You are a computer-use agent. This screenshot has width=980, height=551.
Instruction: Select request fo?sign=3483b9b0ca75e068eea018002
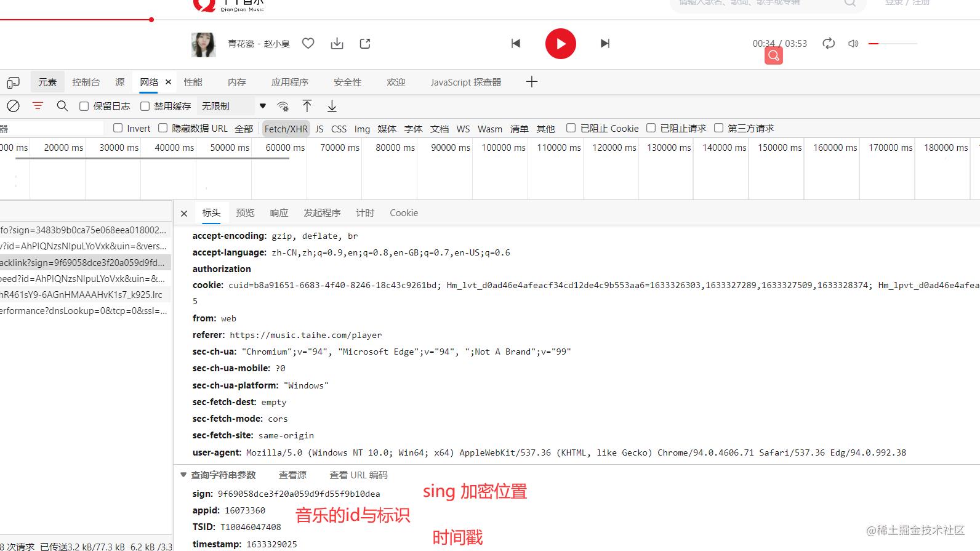point(86,230)
